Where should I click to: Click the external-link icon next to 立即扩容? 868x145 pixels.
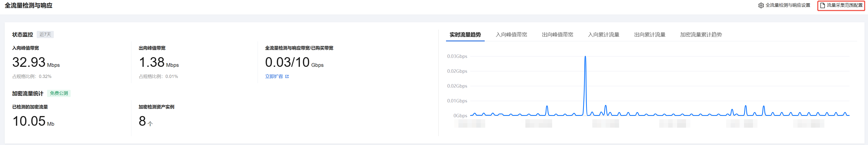[287, 76]
